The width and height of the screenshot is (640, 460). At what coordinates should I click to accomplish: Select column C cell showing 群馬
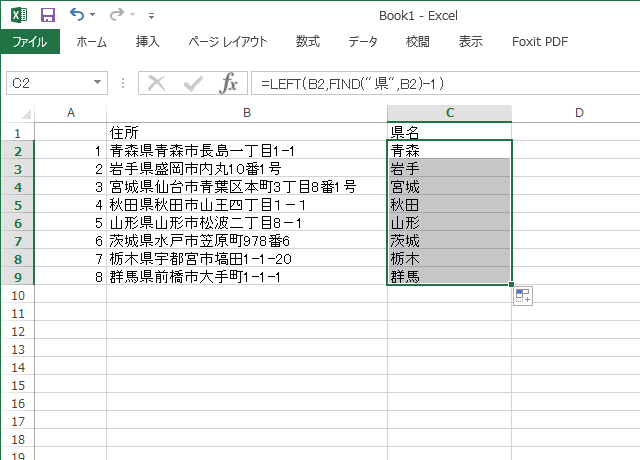[449, 276]
